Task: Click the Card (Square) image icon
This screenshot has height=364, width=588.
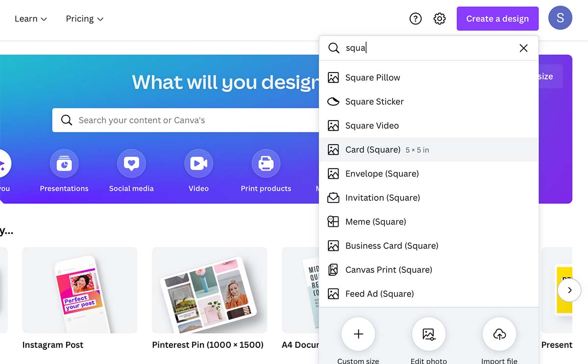Action: tap(333, 149)
